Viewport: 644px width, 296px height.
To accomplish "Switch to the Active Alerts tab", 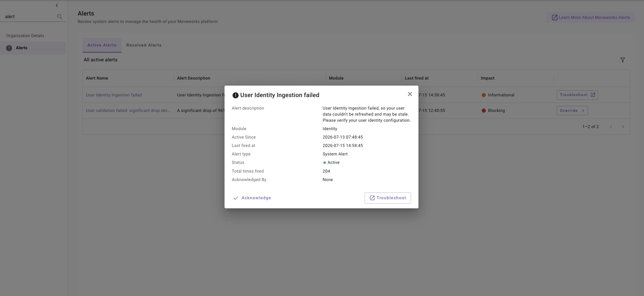I will click(102, 45).
